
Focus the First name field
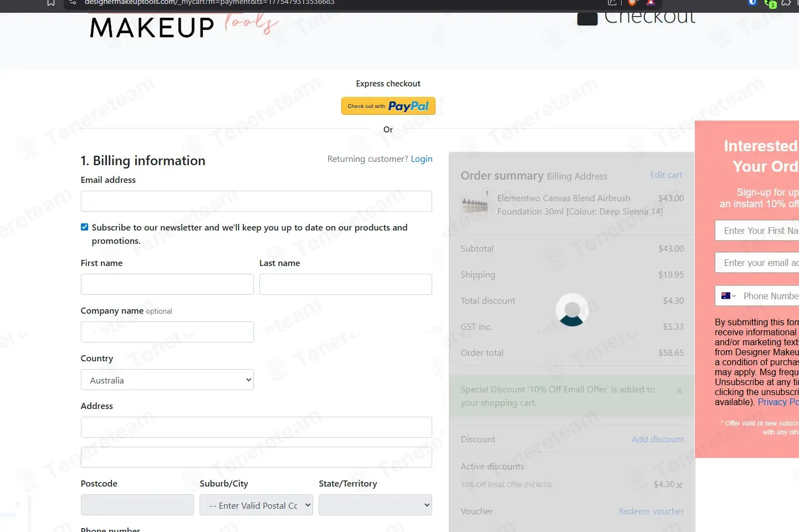click(167, 284)
